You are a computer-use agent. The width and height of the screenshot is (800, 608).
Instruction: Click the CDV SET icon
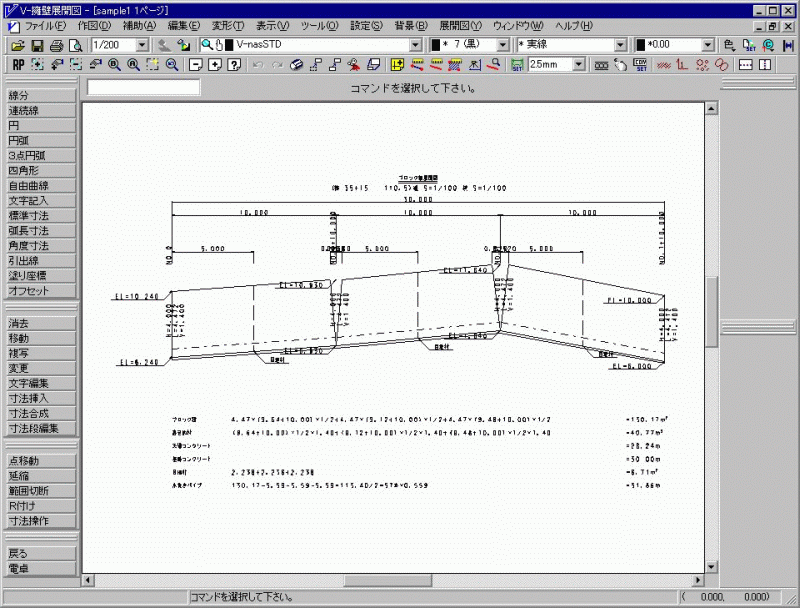[641, 65]
